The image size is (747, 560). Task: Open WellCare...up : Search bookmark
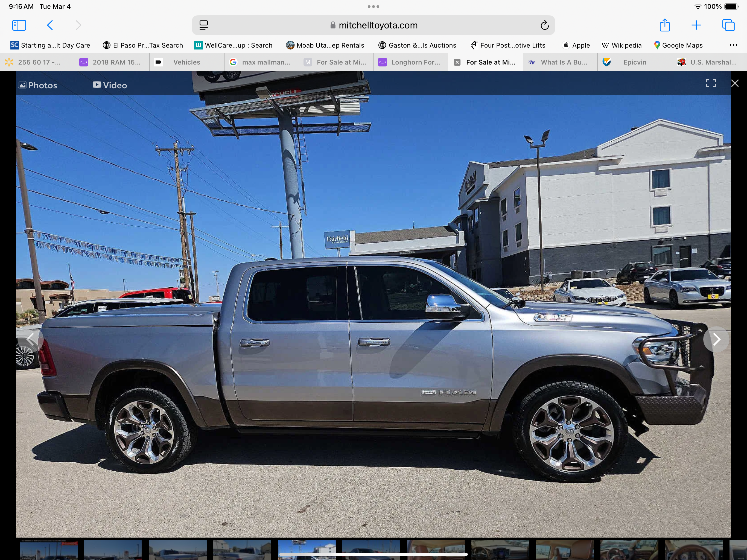pyautogui.click(x=233, y=45)
